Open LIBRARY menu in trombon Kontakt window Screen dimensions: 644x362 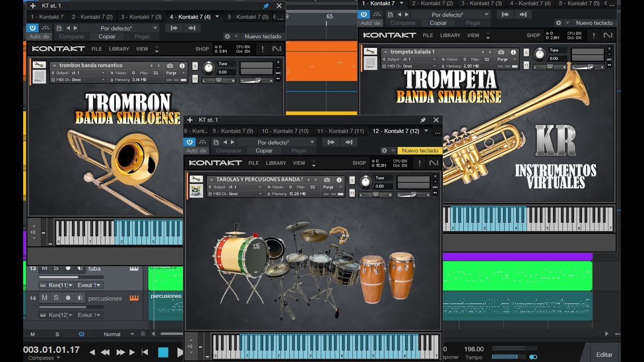coord(119,49)
